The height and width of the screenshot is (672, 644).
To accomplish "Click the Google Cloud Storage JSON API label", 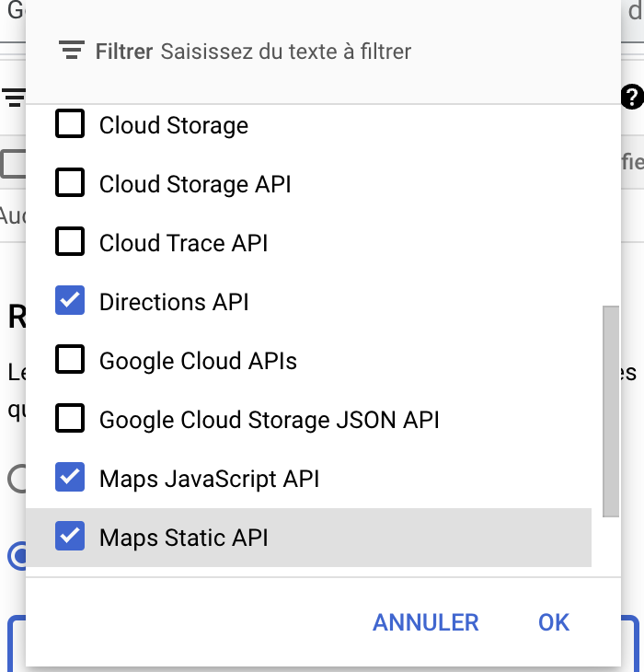I will click(270, 420).
